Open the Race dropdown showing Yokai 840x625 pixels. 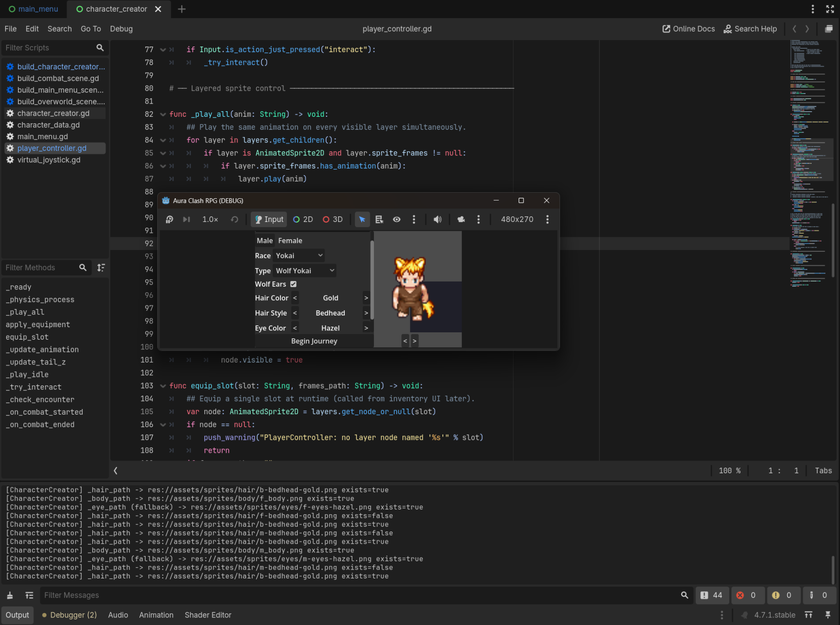299,255
